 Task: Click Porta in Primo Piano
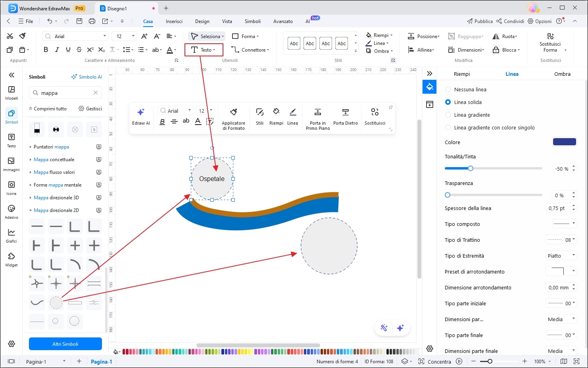point(318,119)
